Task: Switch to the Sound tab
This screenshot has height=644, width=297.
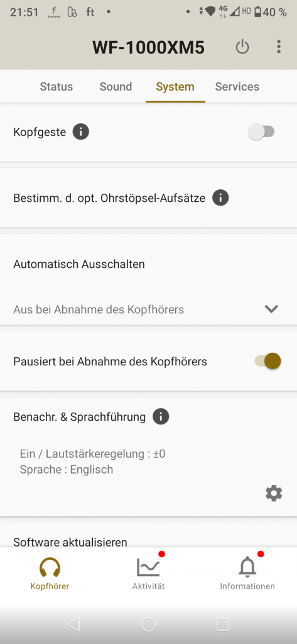Action: click(116, 87)
